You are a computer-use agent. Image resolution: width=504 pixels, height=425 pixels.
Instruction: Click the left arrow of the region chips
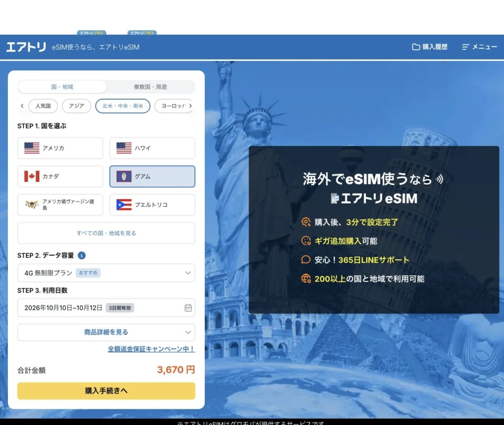tap(22, 106)
